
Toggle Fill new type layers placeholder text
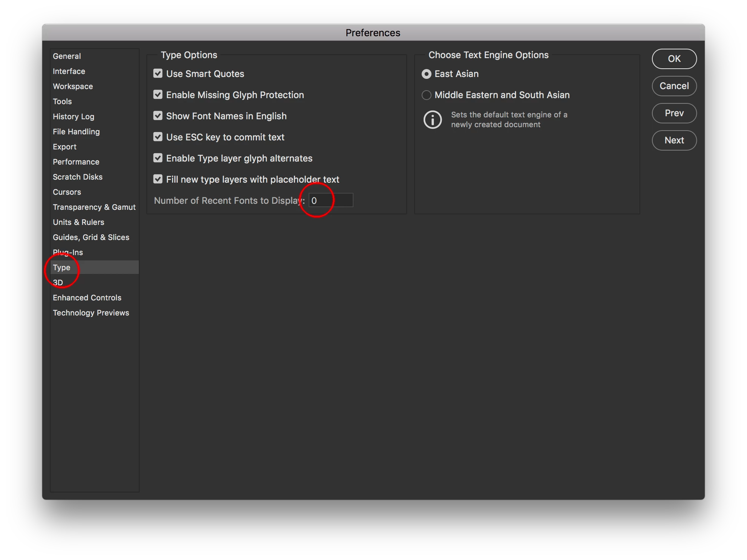158,179
